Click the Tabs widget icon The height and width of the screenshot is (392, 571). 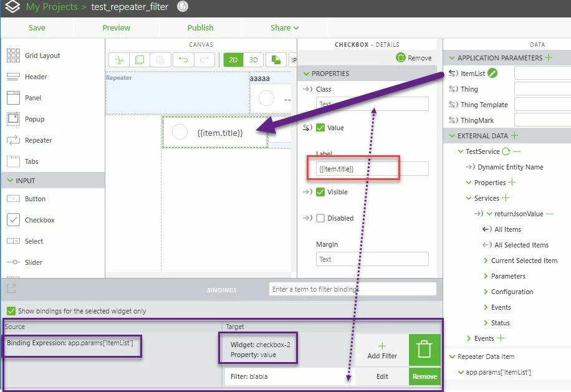point(14,161)
